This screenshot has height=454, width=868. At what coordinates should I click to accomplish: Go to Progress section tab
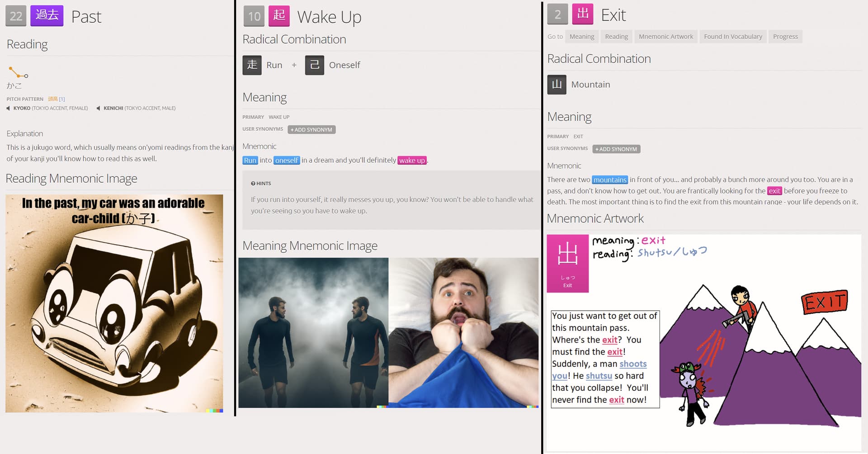(x=785, y=37)
